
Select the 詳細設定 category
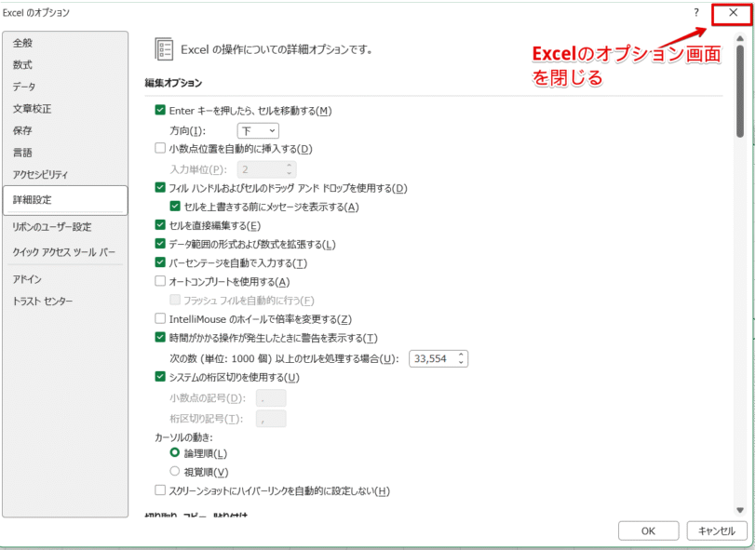tap(65, 200)
